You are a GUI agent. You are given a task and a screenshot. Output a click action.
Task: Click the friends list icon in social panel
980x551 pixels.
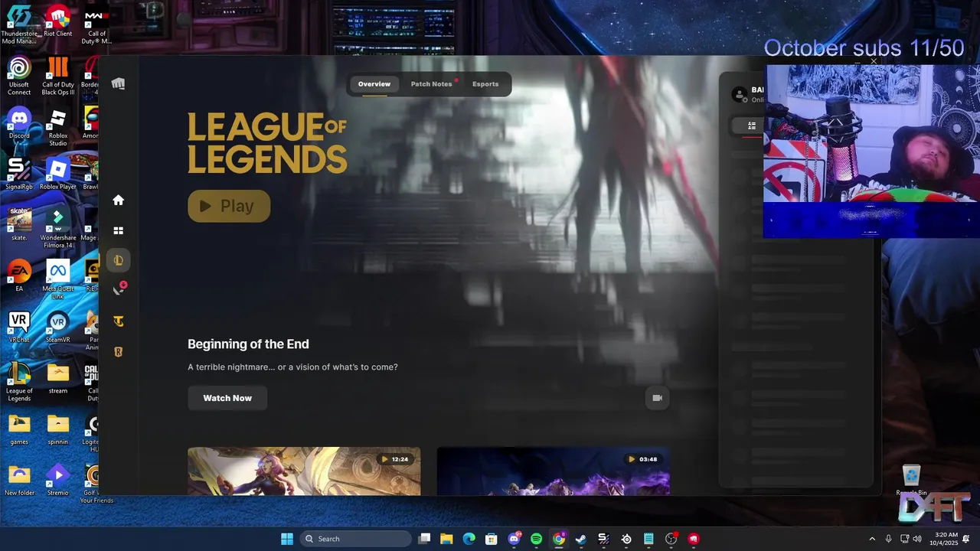752,126
